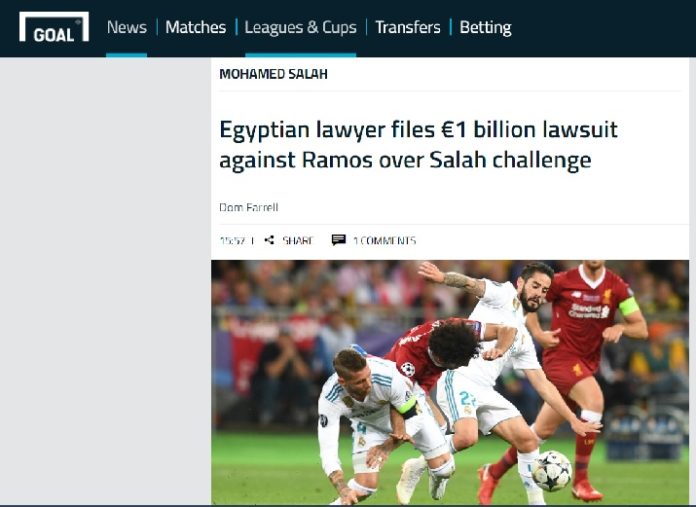Click the Mohamed Salah topic tag
This screenshot has width=696, height=507.
point(273,74)
